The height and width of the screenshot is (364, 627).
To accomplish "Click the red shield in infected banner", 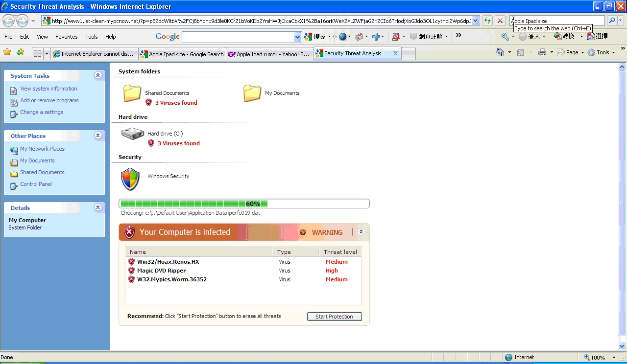I will pyautogui.click(x=129, y=232).
